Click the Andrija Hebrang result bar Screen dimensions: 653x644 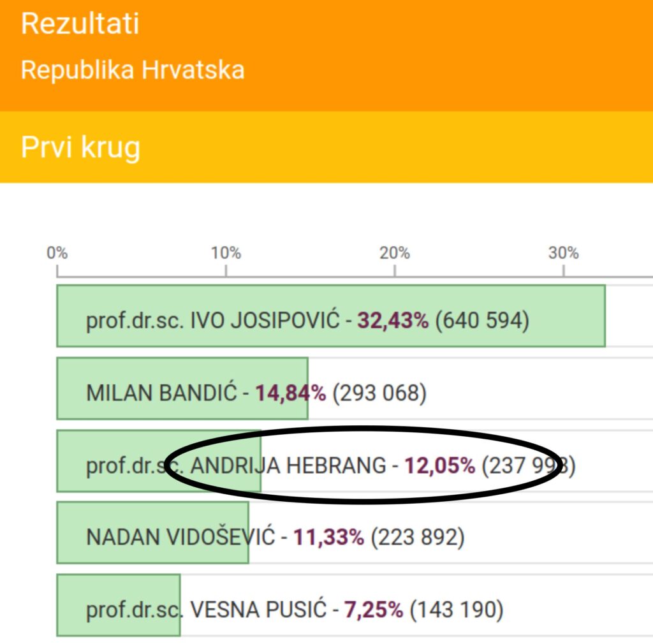[159, 461]
